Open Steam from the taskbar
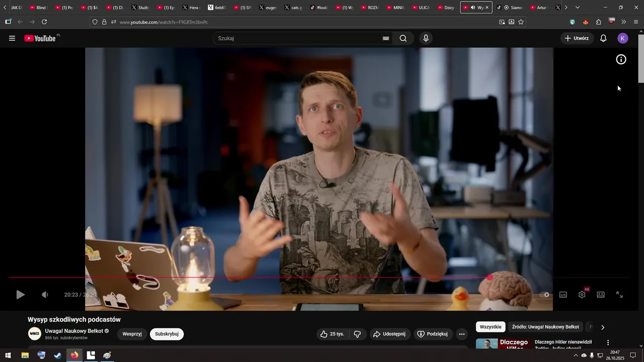 (x=58, y=355)
